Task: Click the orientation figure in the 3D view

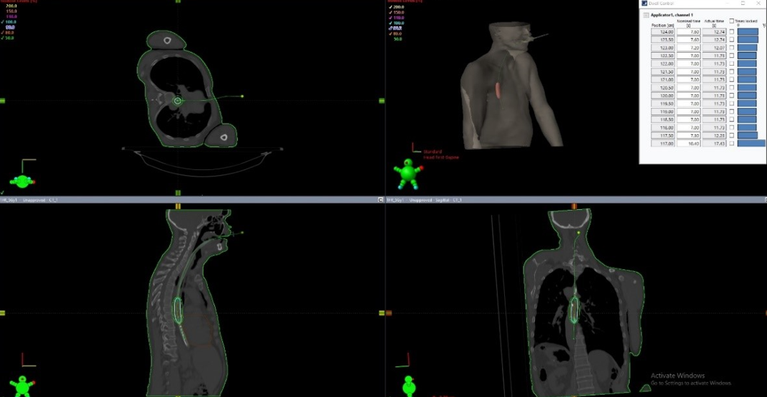Action: [408, 174]
